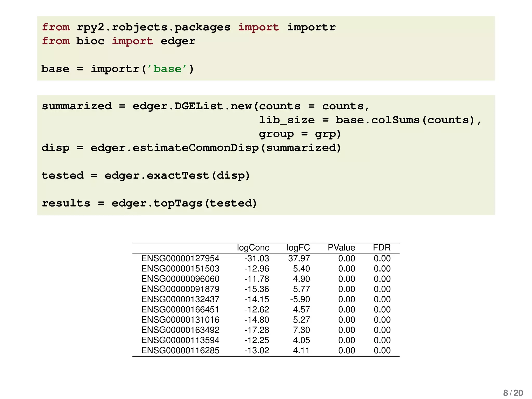Click the PValue column header
The width and height of the screenshot is (532, 399).
341,248
